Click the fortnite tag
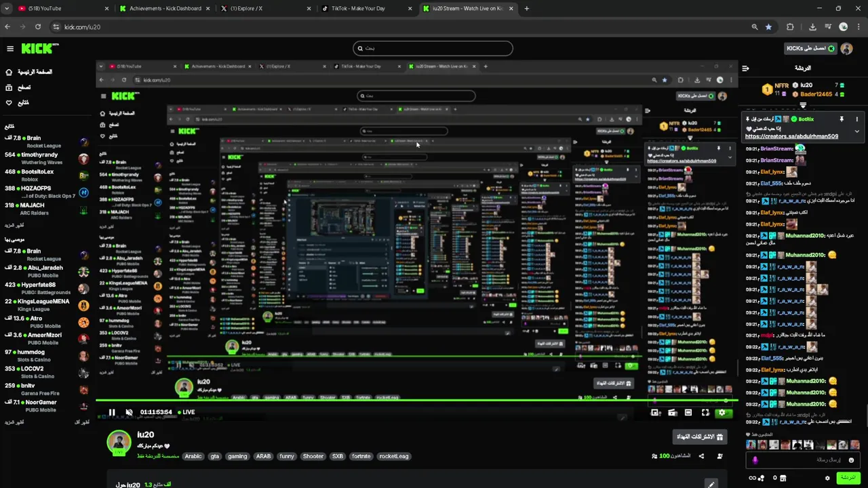Screen dimensions: 868x488 click(361, 456)
